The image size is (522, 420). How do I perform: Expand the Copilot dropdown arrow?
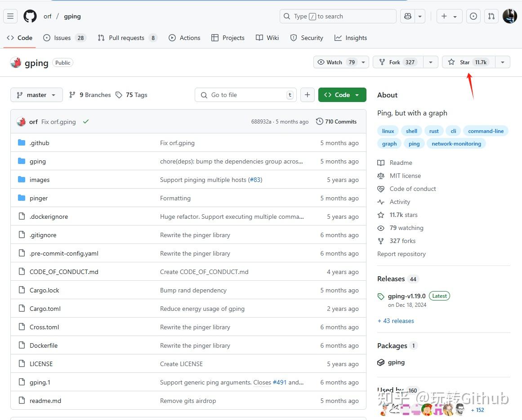click(x=420, y=16)
